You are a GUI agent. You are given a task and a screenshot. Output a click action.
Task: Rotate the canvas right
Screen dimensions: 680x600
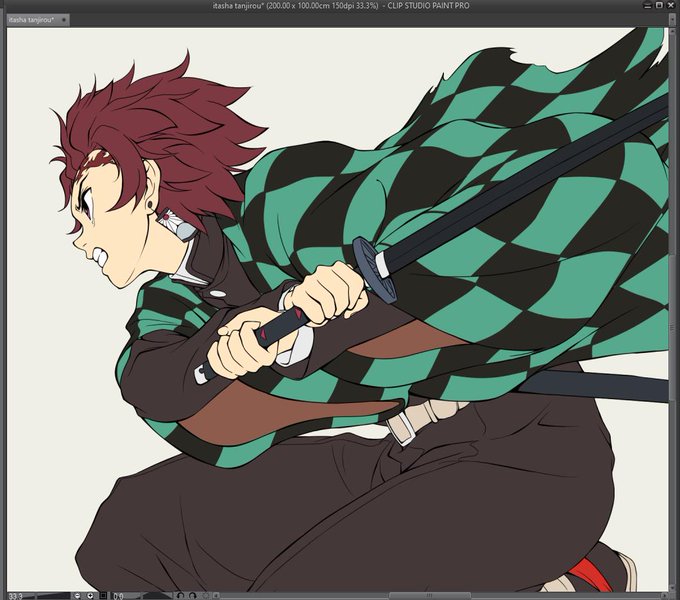point(193,596)
